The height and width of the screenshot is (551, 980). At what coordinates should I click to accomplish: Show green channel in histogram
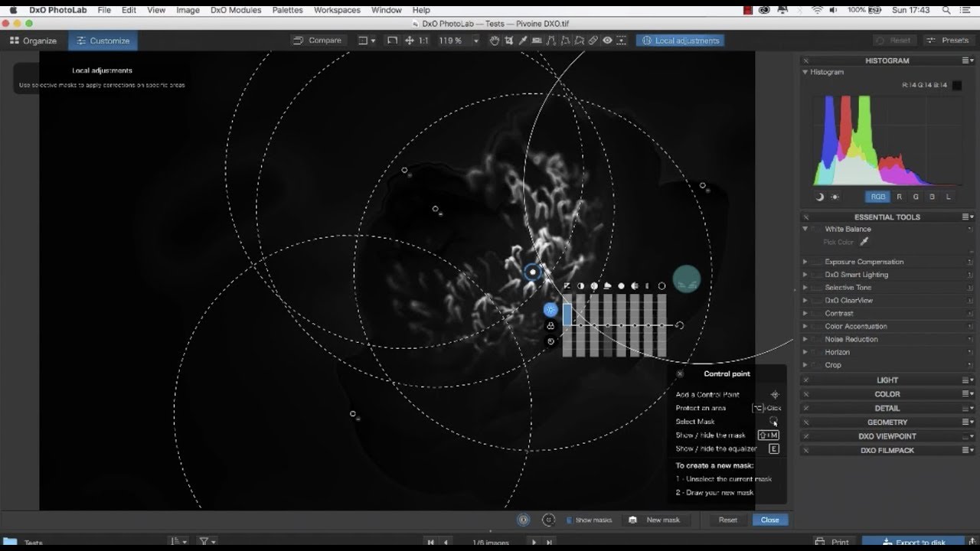click(916, 197)
